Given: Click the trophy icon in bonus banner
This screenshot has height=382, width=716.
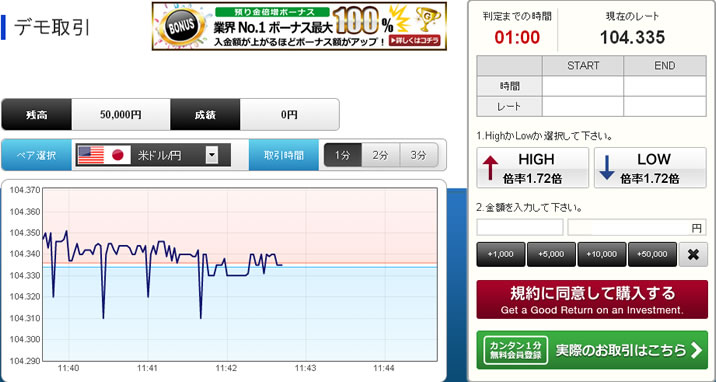Looking at the screenshot, I should coord(427,18).
